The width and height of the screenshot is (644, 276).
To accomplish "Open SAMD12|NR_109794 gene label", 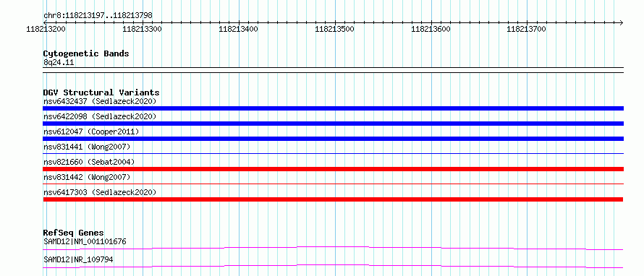I will [x=78, y=259].
